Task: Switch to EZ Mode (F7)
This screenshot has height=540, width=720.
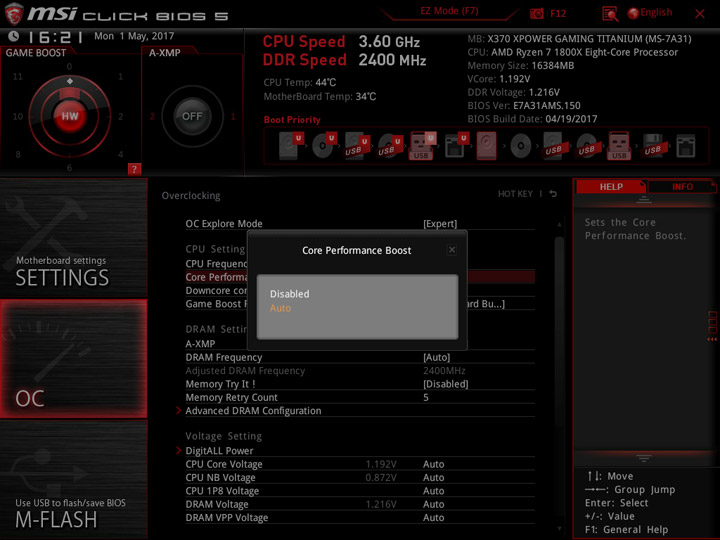Action: (x=449, y=11)
